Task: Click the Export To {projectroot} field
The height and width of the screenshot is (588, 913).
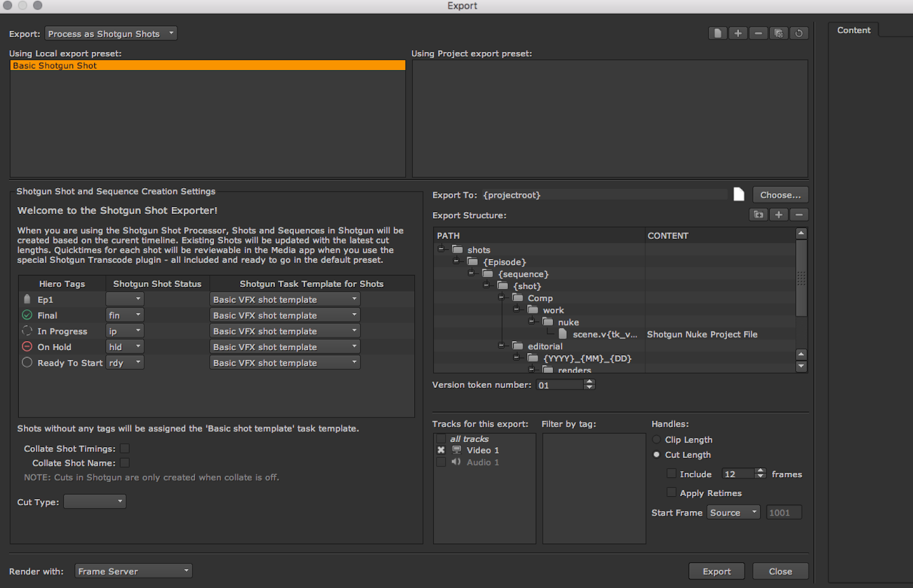Action: [605, 195]
